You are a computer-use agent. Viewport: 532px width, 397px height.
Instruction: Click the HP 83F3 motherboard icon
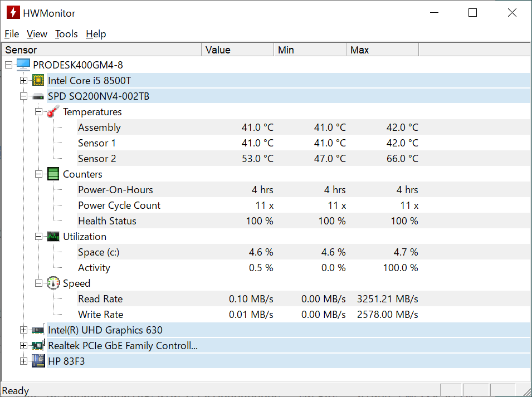pyautogui.click(x=38, y=361)
